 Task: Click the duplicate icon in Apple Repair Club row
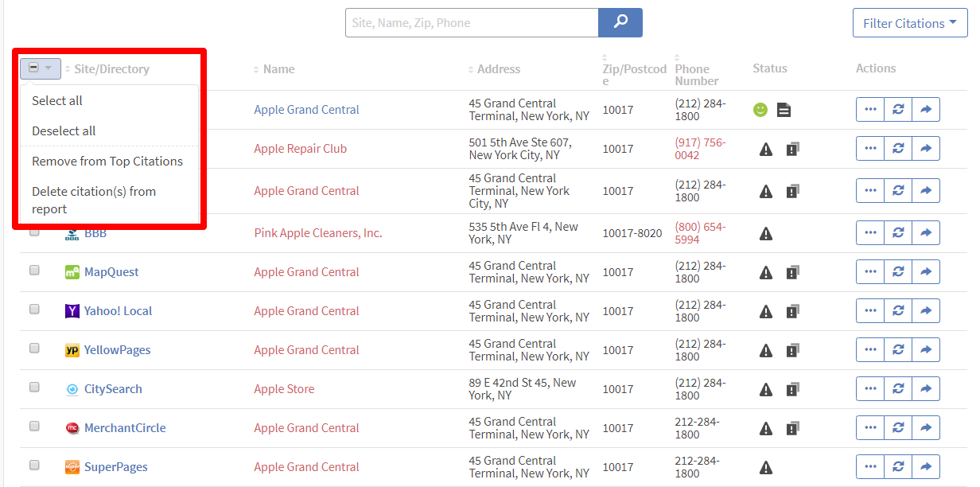(792, 149)
